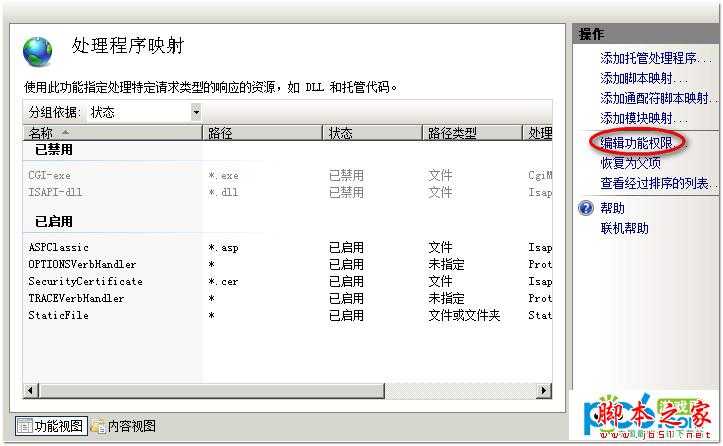
Task: Click the 功能视图 tab icon
Action: pos(24,426)
